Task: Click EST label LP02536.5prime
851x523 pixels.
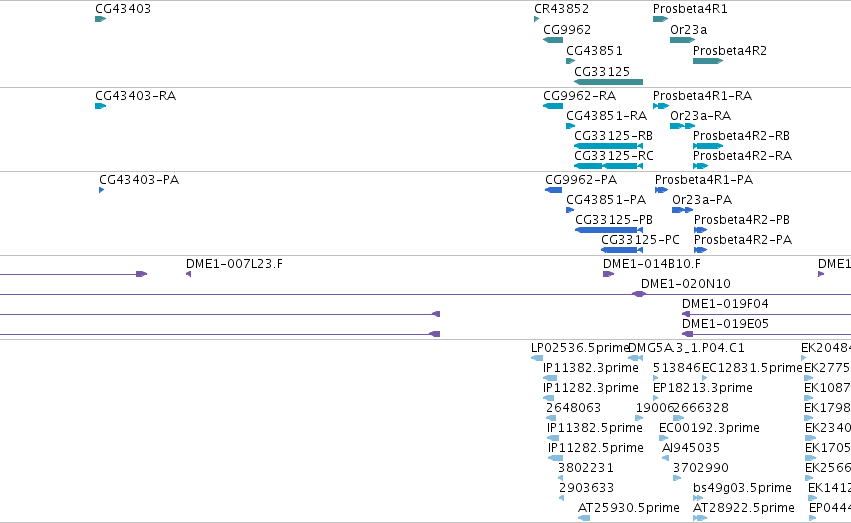Action: click(x=580, y=348)
